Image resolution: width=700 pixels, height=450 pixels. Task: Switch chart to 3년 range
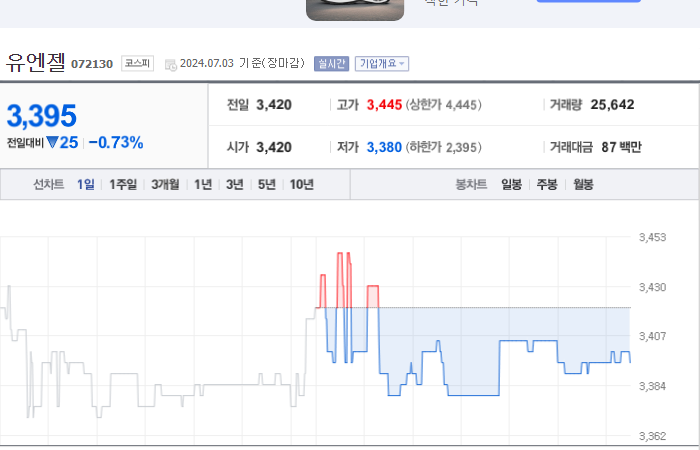[235, 184]
